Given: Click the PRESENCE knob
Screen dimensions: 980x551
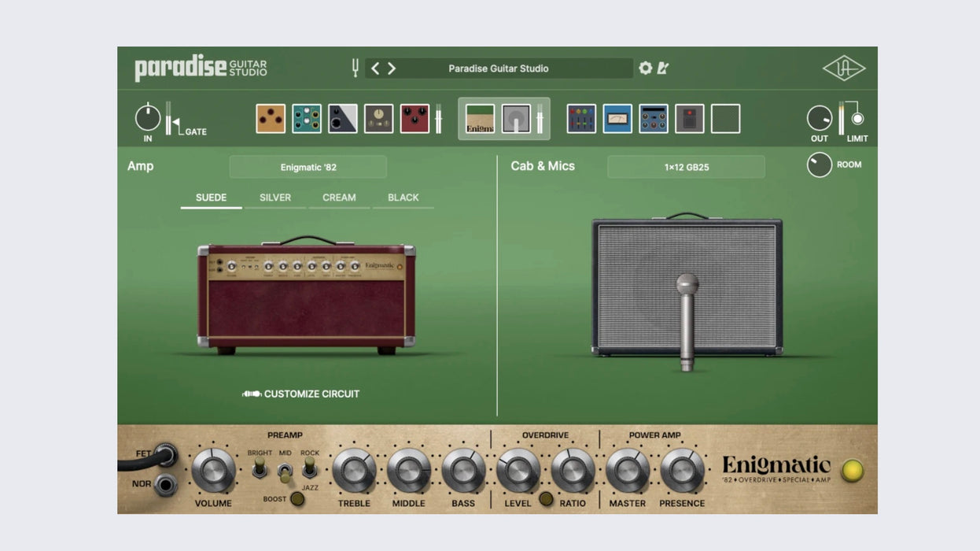Looking at the screenshot, I should (682, 471).
